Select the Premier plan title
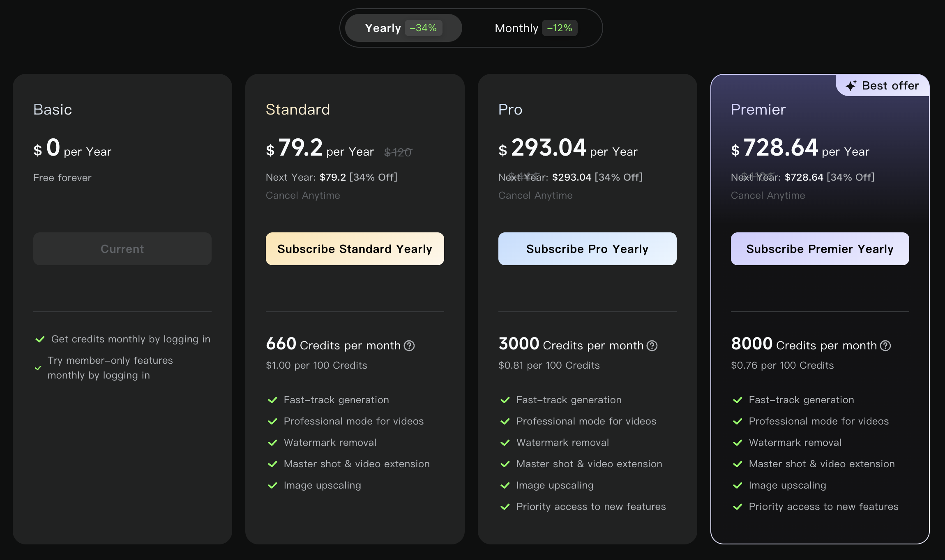Viewport: 945px width, 560px height. 758,110
